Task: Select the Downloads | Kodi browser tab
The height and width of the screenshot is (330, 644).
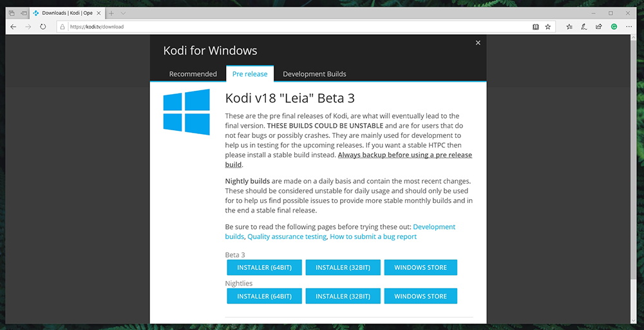Action: tap(67, 13)
